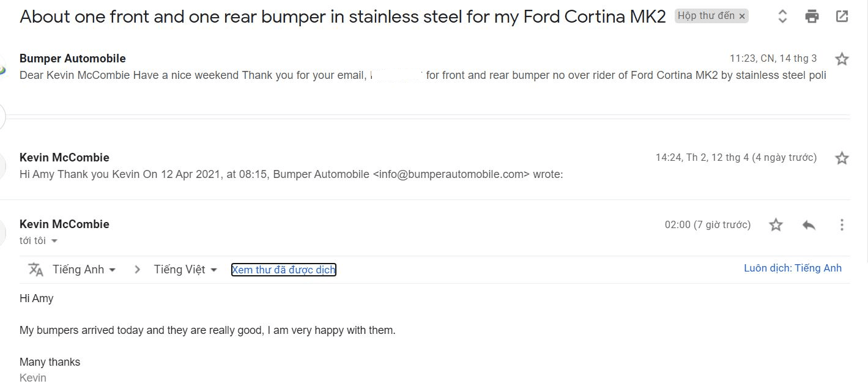Image resolution: width=868 pixels, height=392 pixels.
Task: Open the three-dot more options menu
Action: (x=842, y=224)
